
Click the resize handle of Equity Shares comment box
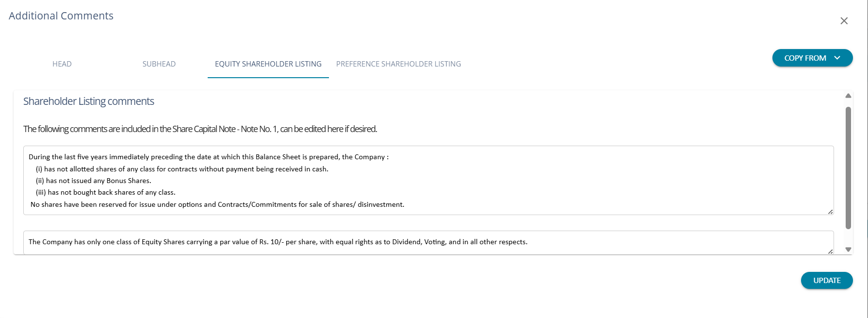(830, 251)
